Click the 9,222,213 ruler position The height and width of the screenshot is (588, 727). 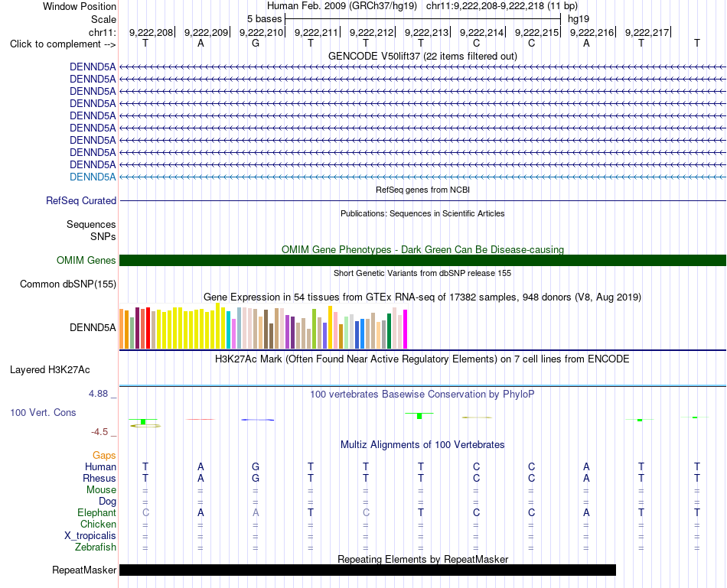pyautogui.click(x=426, y=32)
